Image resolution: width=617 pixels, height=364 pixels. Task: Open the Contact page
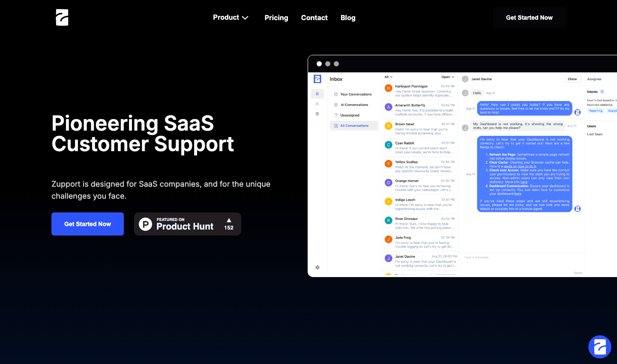(x=314, y=18)
